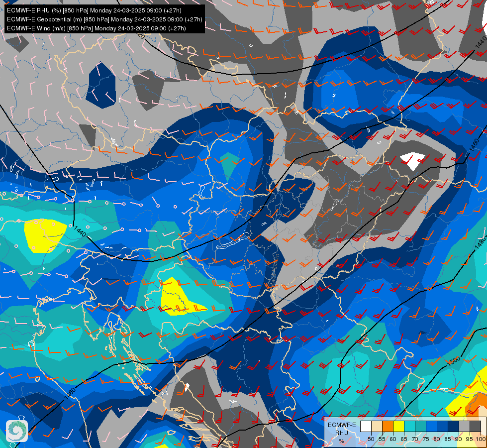Select the light gray 90–95 legend swatch
This screenshot has width=487, height=448.
coord(464,426)
